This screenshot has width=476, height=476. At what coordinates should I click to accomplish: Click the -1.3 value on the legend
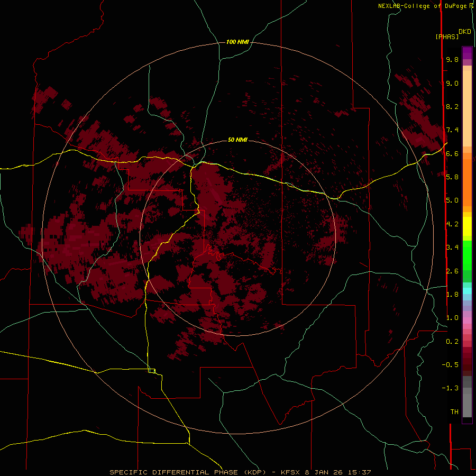(450, 388)
